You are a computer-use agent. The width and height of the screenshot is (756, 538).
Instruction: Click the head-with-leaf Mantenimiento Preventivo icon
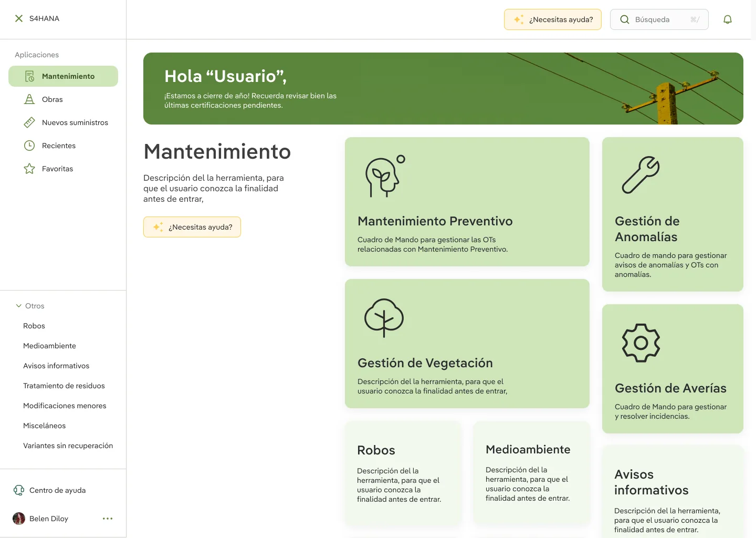coord(385,176)
